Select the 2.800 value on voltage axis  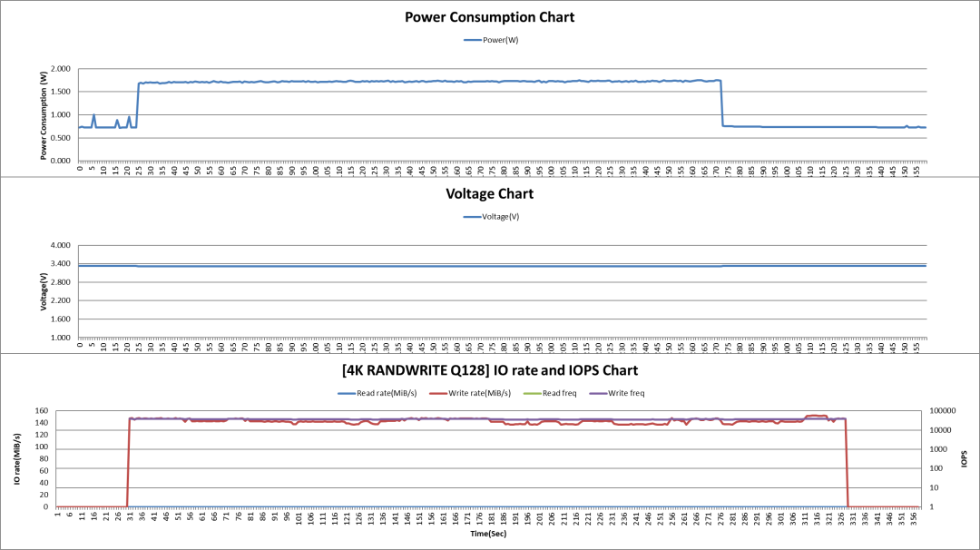(61, 282)
